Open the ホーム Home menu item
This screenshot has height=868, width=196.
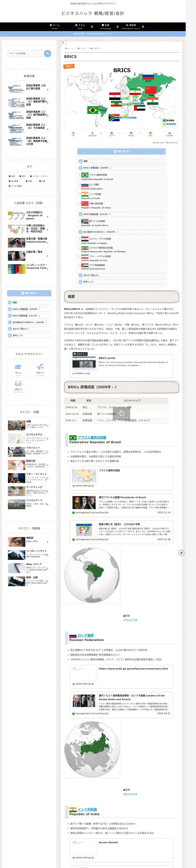(x=55, y=27)
